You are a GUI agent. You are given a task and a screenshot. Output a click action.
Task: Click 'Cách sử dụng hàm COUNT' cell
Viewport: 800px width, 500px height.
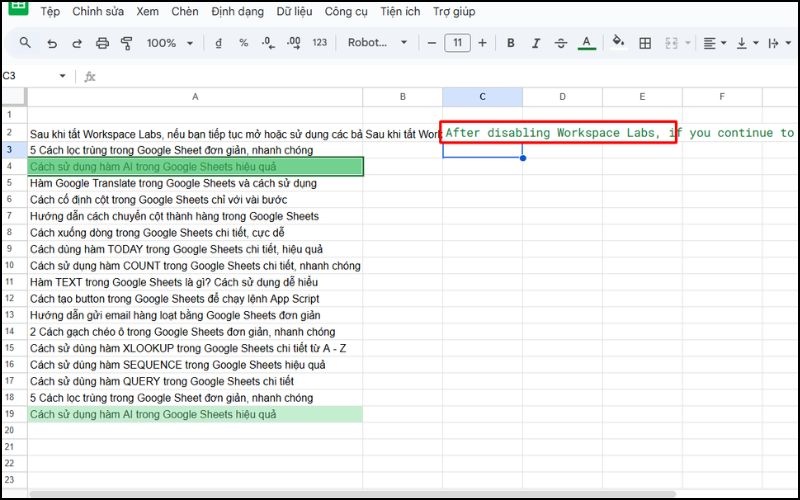195,265
